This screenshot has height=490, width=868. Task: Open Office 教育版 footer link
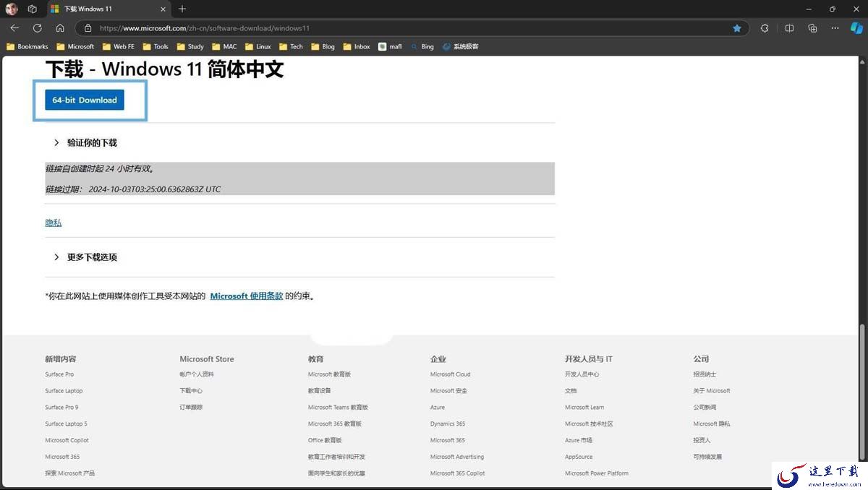[325, 440]
